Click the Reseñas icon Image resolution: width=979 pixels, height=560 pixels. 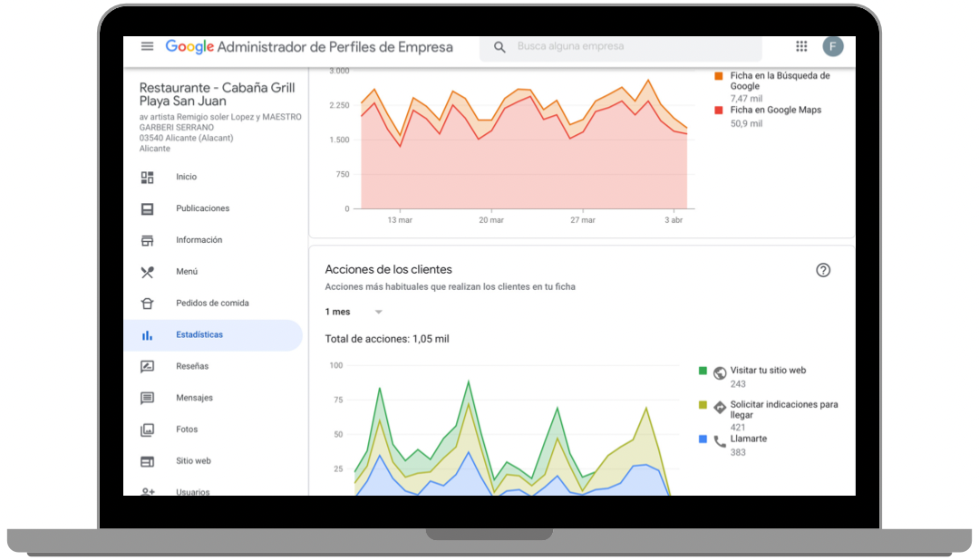(148, 366)
